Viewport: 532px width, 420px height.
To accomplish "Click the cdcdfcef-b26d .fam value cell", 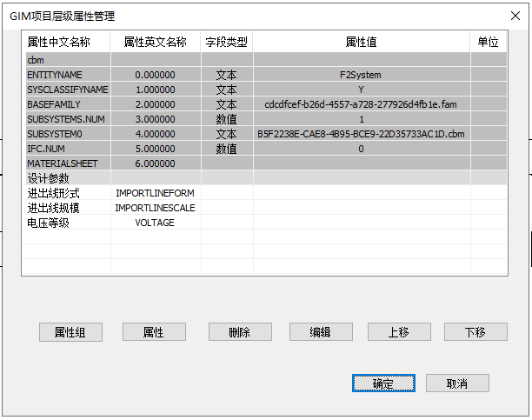I will 362,104.
